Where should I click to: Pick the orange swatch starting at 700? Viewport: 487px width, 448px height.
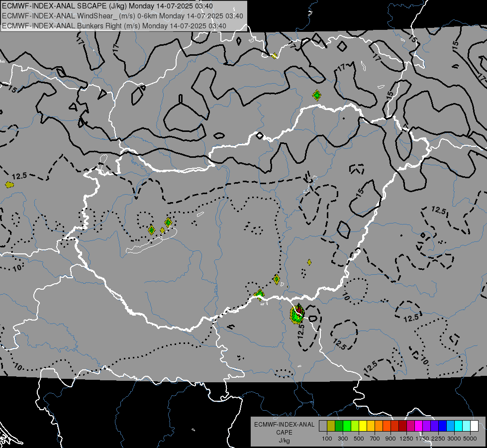click(x=379, y=426)
